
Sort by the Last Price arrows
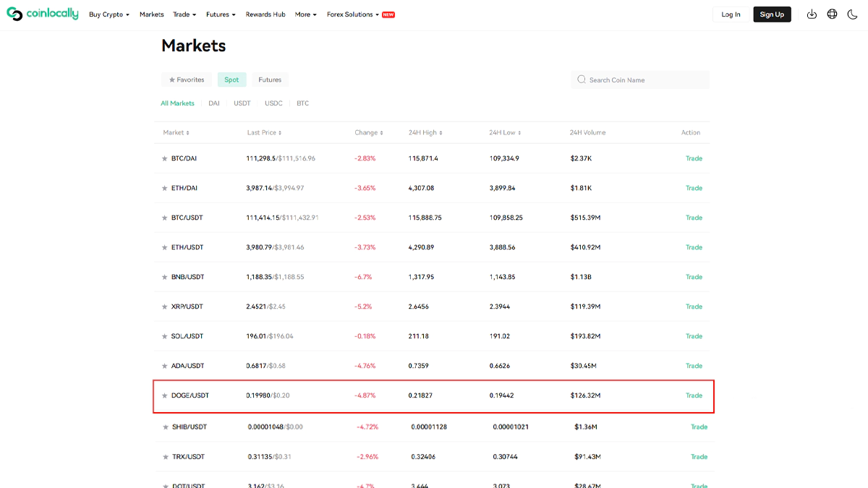pos(280,133)
